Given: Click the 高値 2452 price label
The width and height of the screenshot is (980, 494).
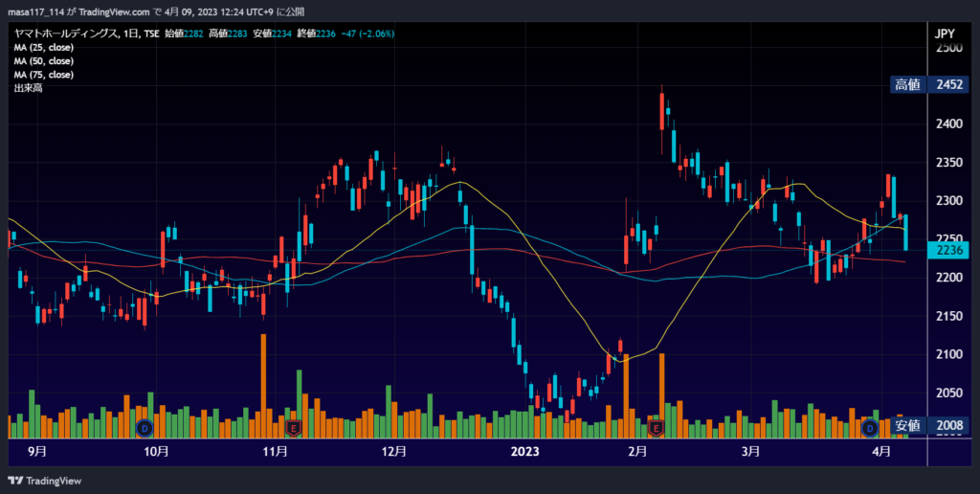Looking at the screenshot, I should [929, 84].
